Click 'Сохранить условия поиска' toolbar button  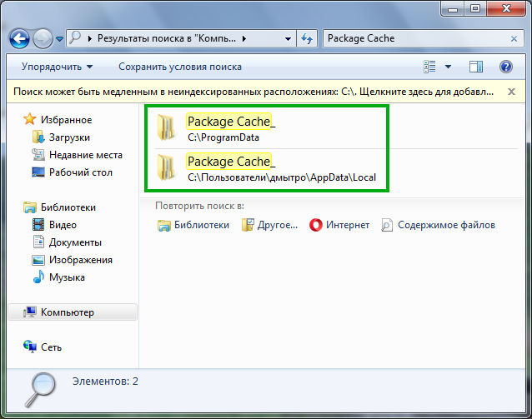click(180, 67)
